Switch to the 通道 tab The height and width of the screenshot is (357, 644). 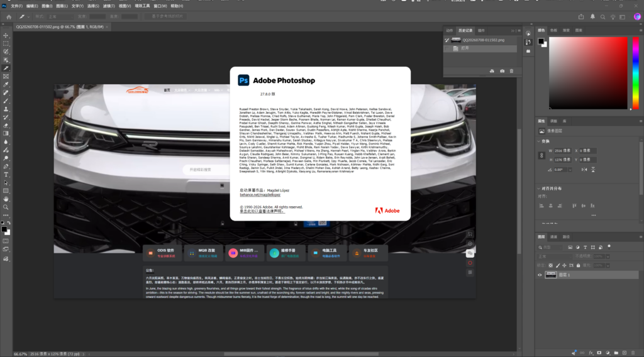tap(553, 237)
